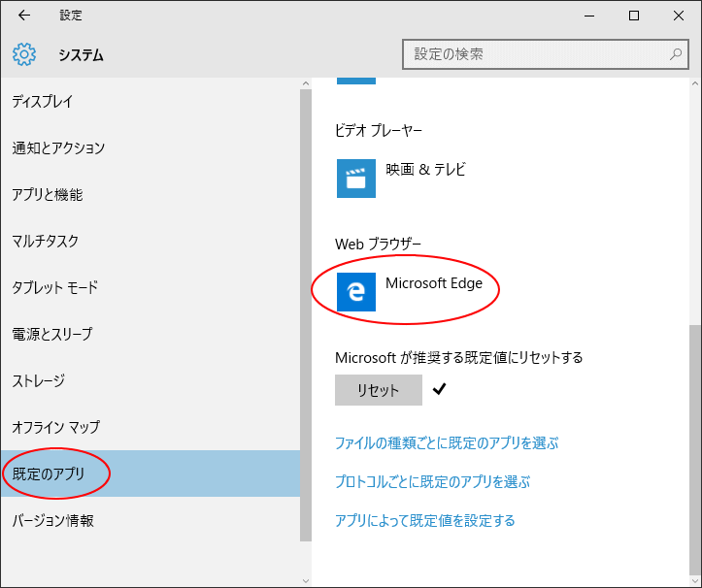
Task: Minimize the 設定 window
Action: coord(589,16)
